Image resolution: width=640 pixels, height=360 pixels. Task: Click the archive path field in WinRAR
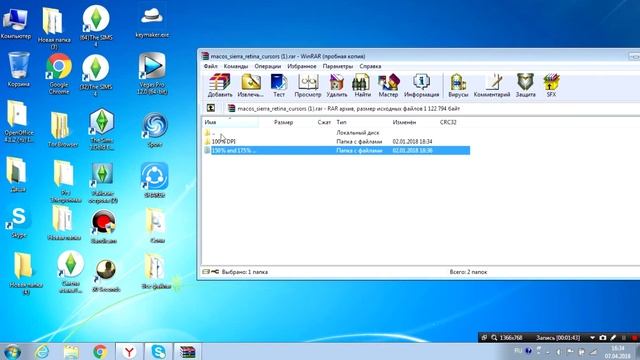point(431,109)
